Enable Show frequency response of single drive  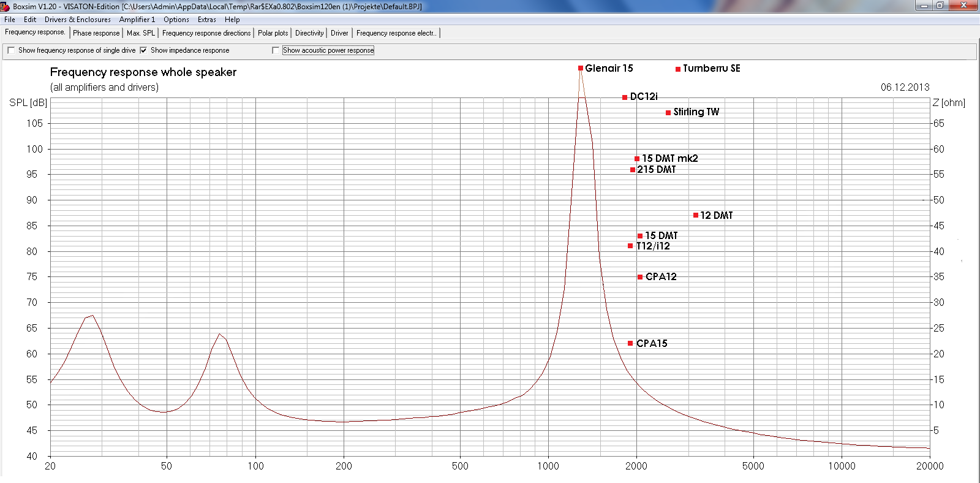click(11, 50)
